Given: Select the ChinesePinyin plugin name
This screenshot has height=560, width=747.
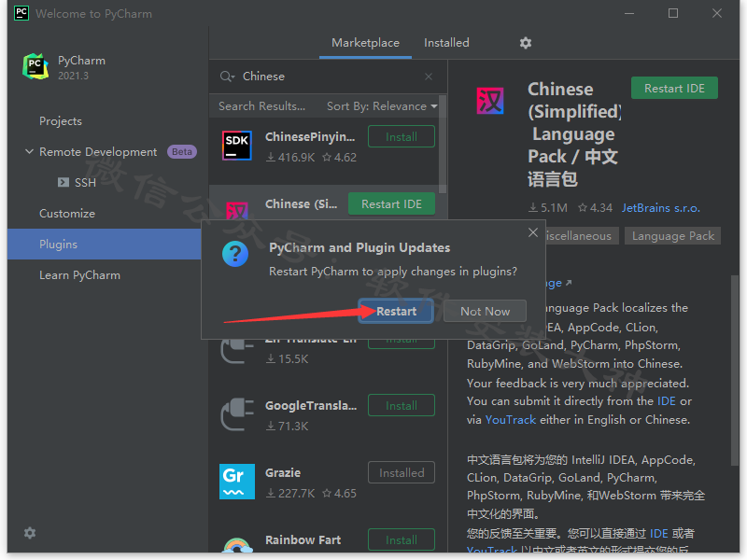Looking at the screenshot, I should 310,136.
